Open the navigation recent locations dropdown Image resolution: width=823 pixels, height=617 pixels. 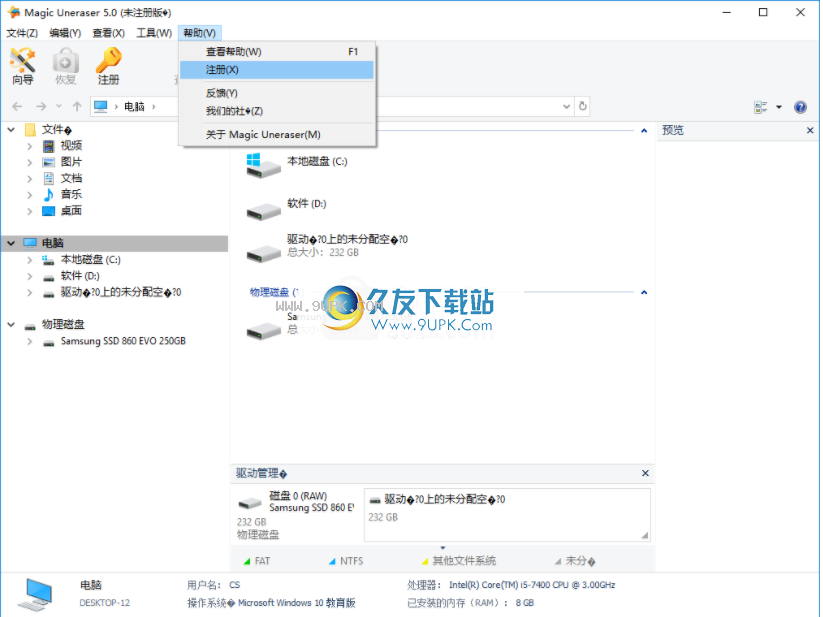pos(59,107)
